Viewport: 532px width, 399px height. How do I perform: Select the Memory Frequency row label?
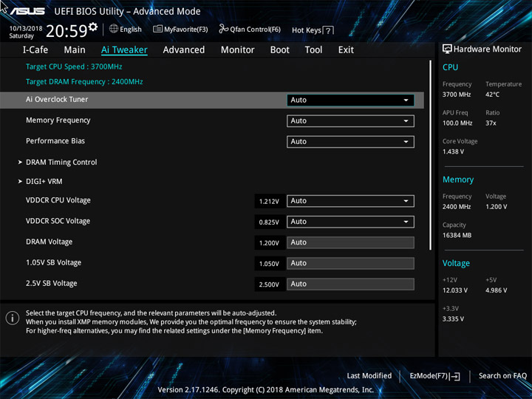click(58, 120)
